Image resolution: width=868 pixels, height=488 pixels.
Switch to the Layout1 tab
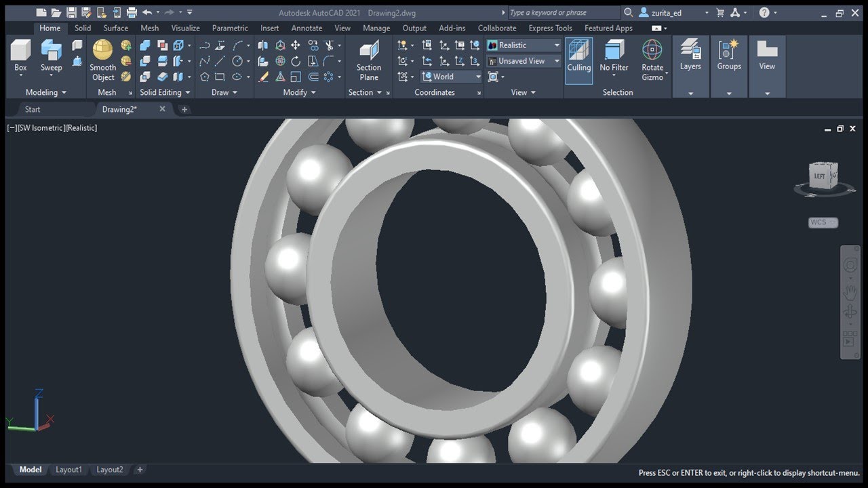coord(68,470)
